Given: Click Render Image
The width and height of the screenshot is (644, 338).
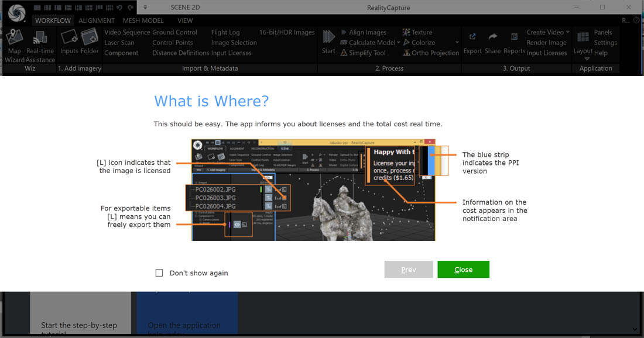Looking at the screenshot, I should 547,42.
